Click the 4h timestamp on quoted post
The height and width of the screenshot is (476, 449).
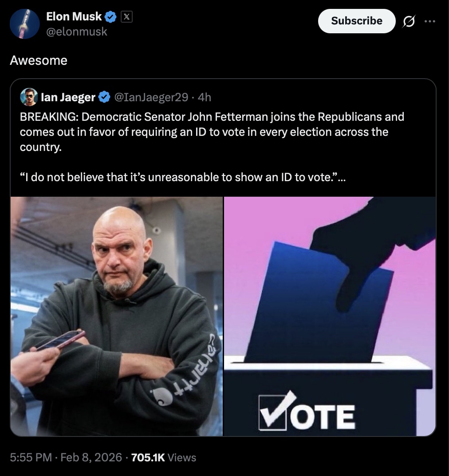(204, 97)
